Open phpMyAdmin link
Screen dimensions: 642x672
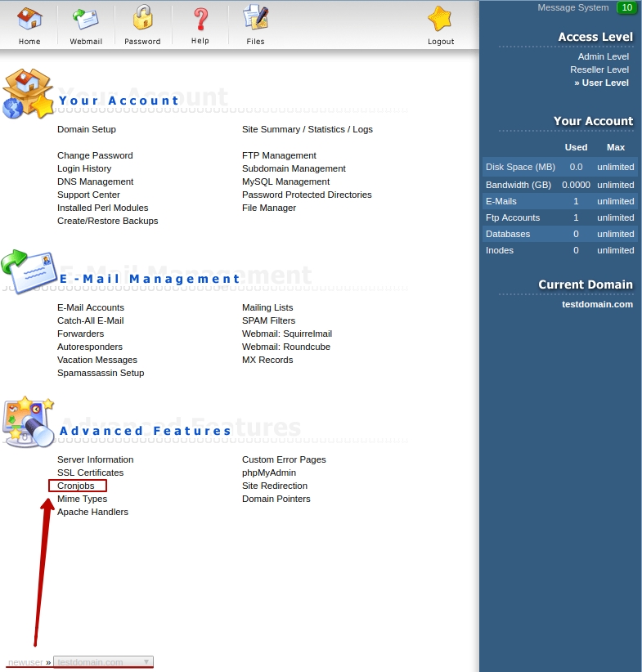269,473
